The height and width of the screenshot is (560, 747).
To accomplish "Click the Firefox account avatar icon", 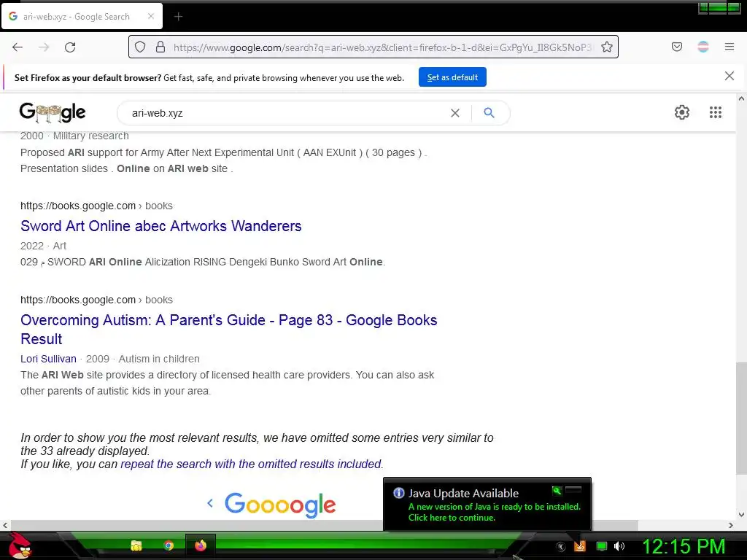I will pyautogui.click(x=703, y=47).
